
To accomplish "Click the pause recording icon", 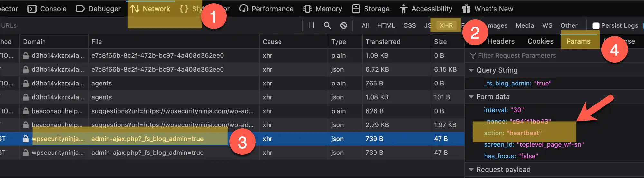I will tap(311, 25).
